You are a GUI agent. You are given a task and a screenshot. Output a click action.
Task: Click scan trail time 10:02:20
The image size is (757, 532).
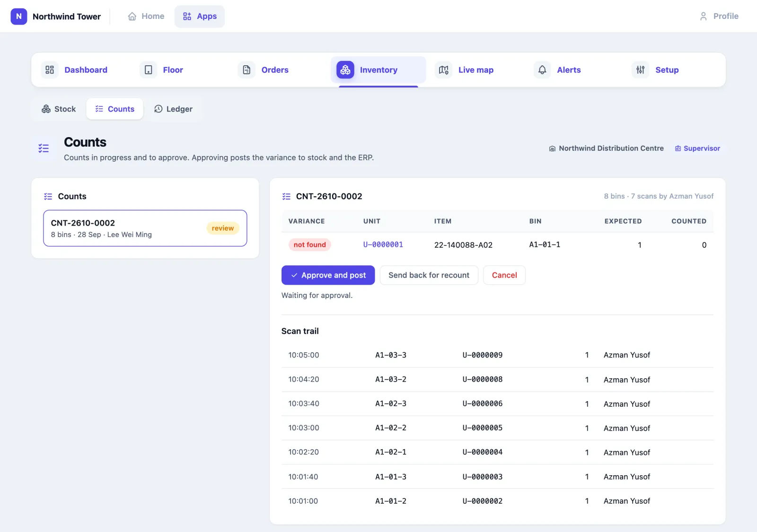tap(304, 452)
